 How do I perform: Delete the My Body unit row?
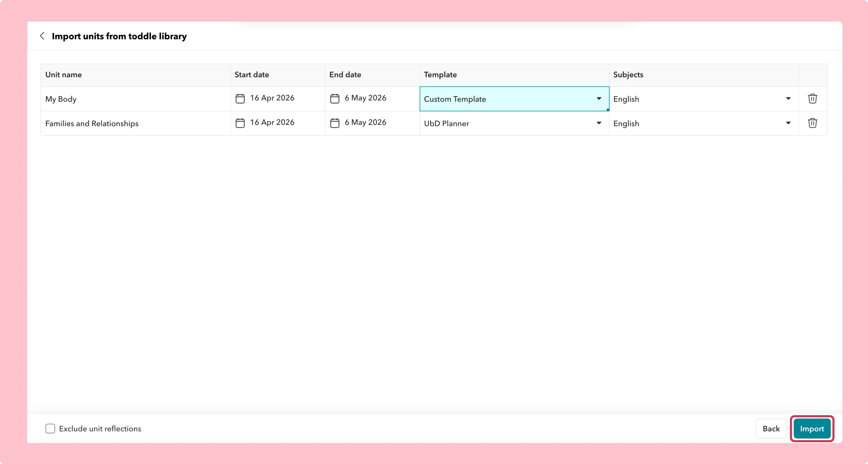pos(812,99)
